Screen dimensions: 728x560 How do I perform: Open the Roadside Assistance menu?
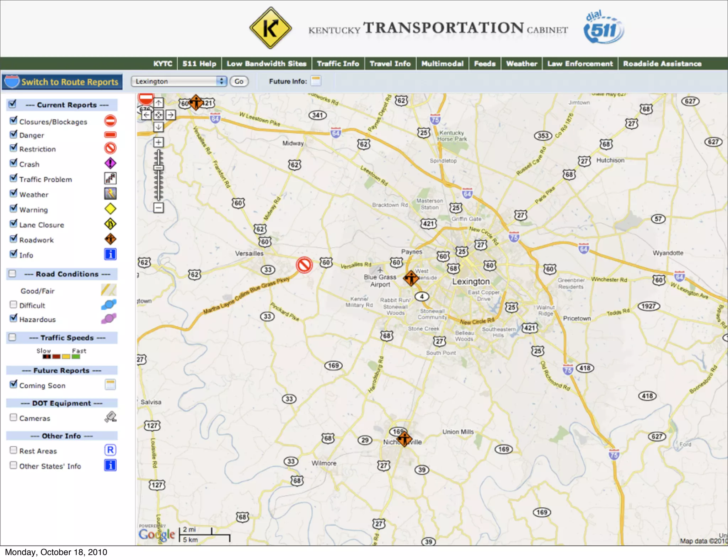[662, 64]
